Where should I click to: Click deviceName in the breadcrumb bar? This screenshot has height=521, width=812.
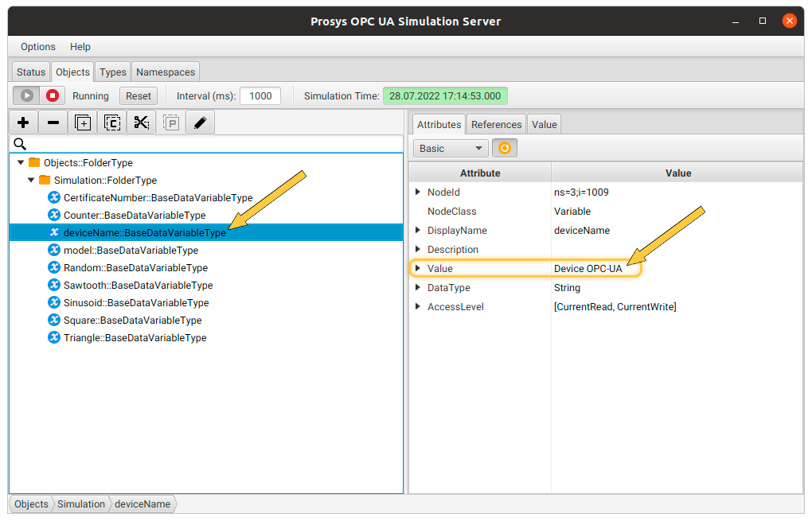pyautogui.click(x=142, y=504)
